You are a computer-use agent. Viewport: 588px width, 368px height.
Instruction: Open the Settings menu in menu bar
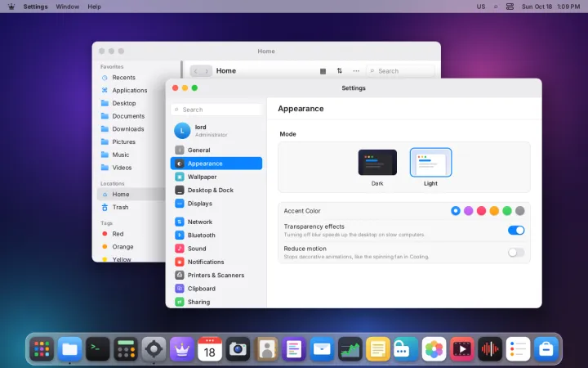coord(35,7)
